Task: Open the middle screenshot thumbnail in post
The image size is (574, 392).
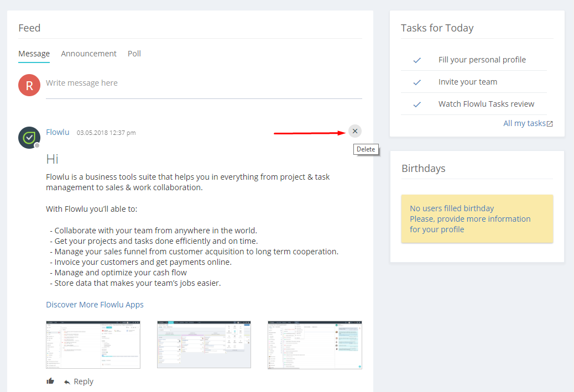Action: [x=204, y=344]
